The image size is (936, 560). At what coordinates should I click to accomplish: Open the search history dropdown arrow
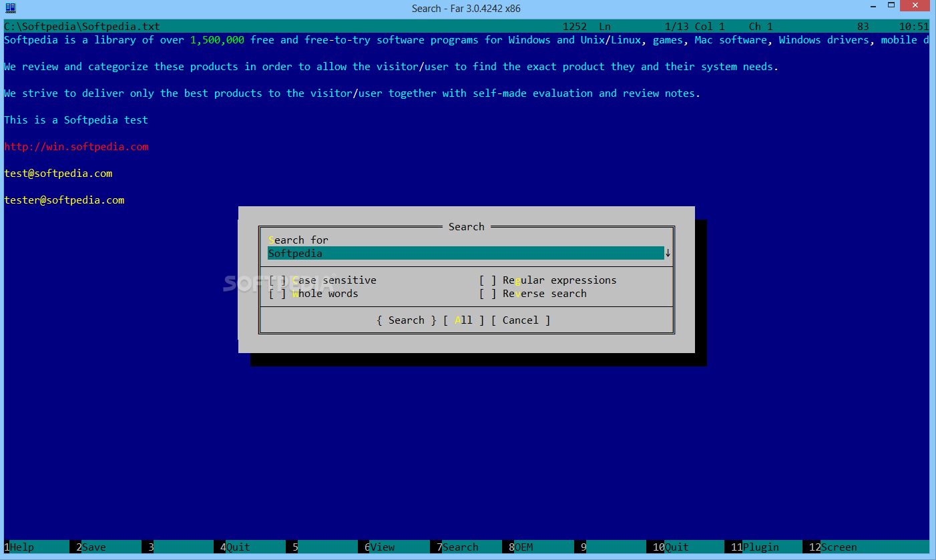point(668,254)
